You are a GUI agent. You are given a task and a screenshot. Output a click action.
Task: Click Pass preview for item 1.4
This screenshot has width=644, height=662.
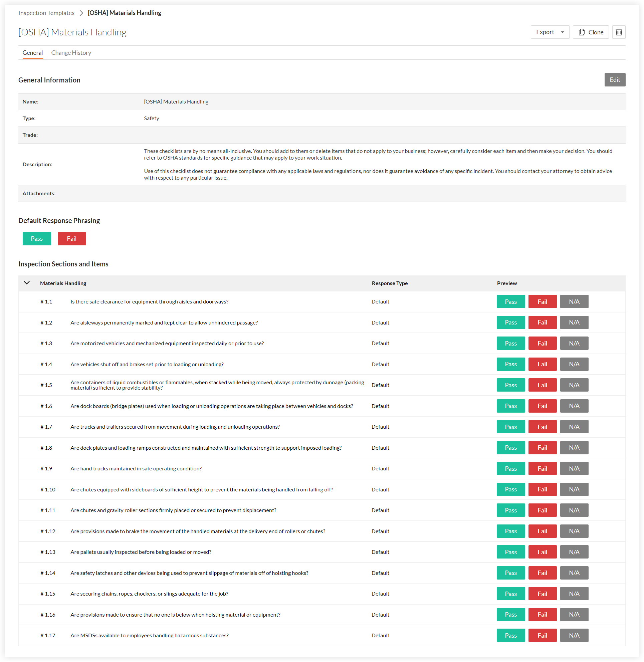(x=510, y=364)
